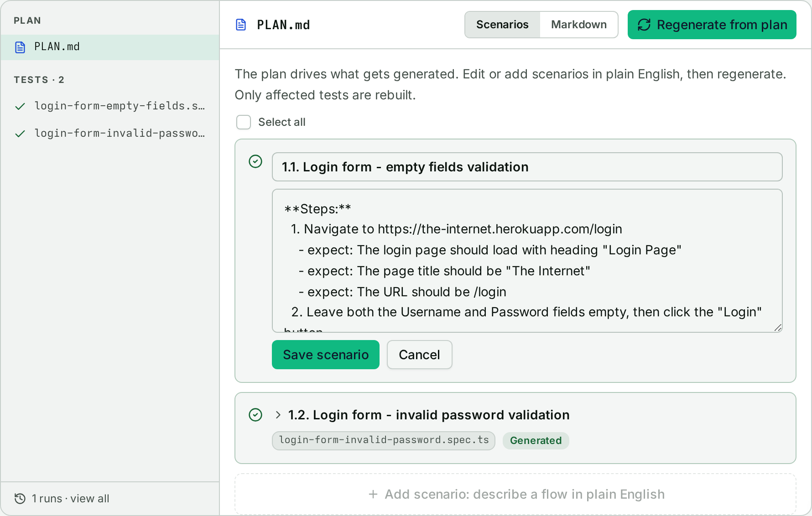Switch to the Markdown tab

pos(579,25)
